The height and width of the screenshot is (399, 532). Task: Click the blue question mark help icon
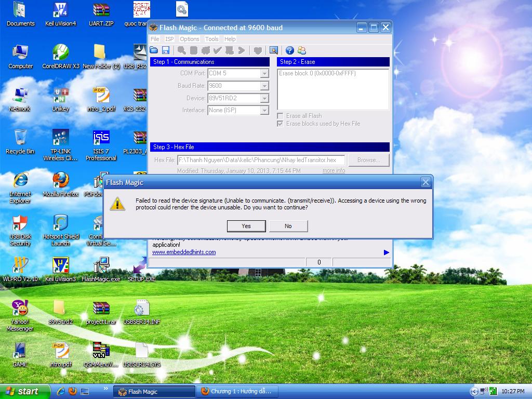pos(289,50)
